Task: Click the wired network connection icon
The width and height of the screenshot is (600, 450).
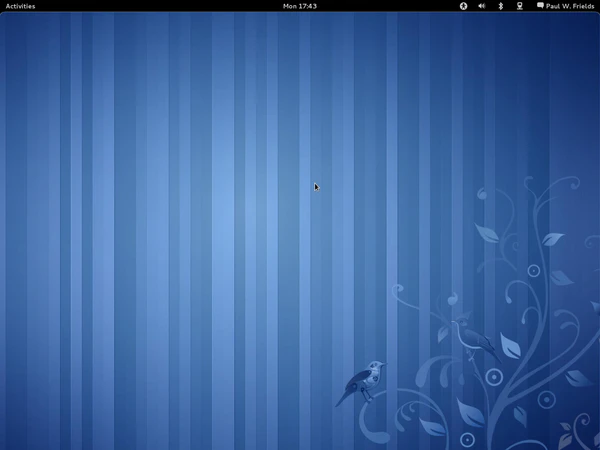Action: [519, 6]
